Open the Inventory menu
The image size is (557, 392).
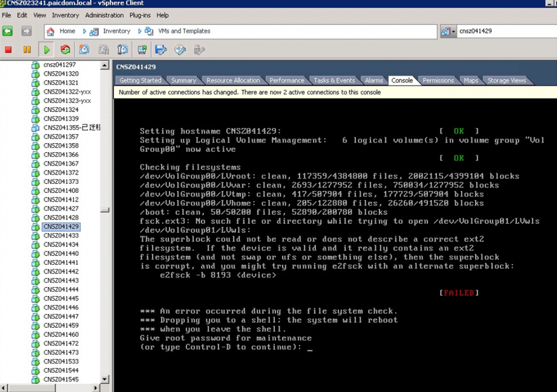(65, 15)
